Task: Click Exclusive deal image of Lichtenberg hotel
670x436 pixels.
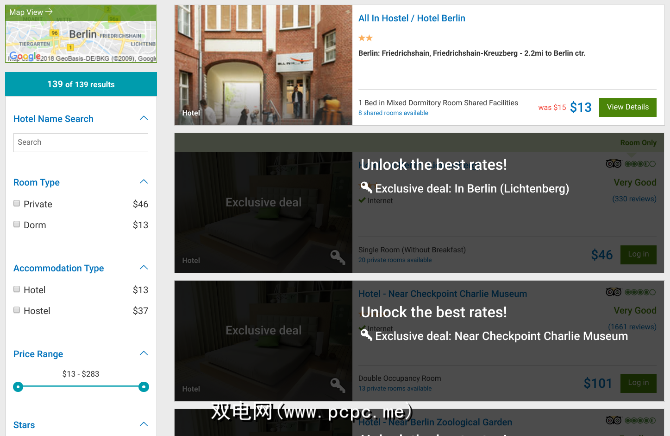Action: [263, 212]
